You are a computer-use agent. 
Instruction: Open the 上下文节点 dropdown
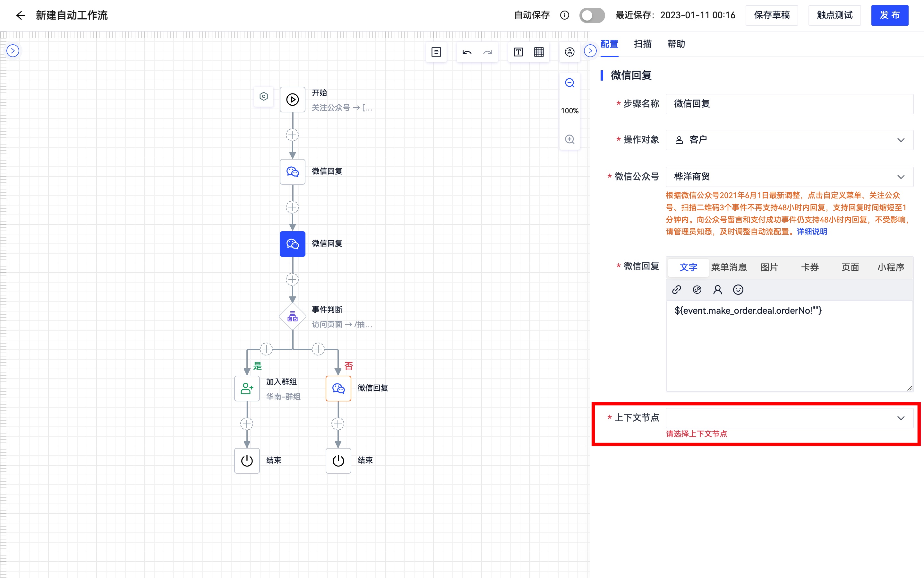point(789,418)
